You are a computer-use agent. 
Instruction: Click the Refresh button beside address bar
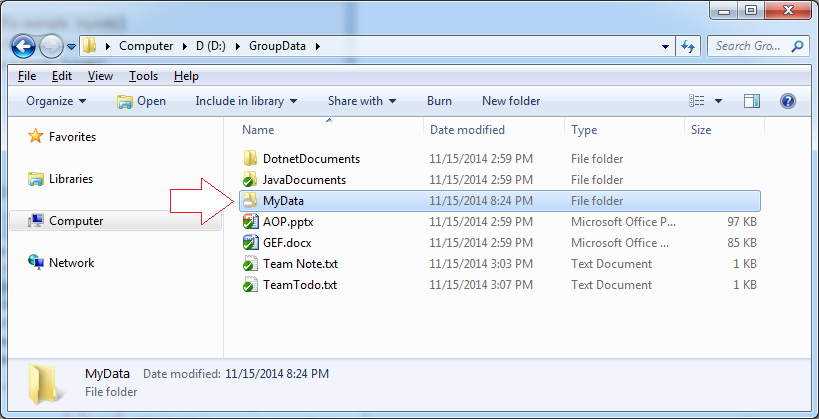click(x=688, y=46)
